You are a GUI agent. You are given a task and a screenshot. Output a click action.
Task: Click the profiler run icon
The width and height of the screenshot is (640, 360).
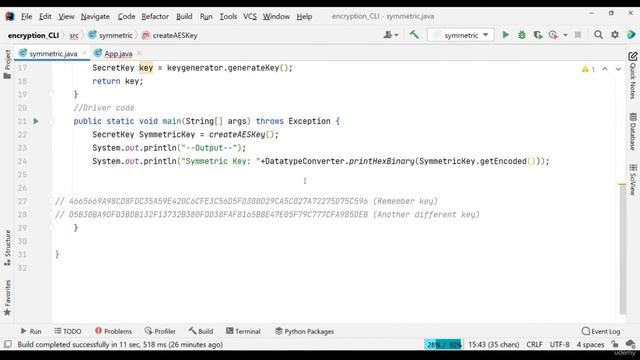553,35
